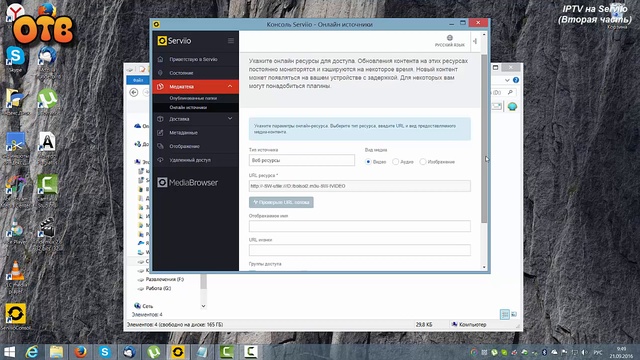Expand the Explorer ribbon chevron
The width and height of the screenshot is (640, 360).
(x=507, y=80)
